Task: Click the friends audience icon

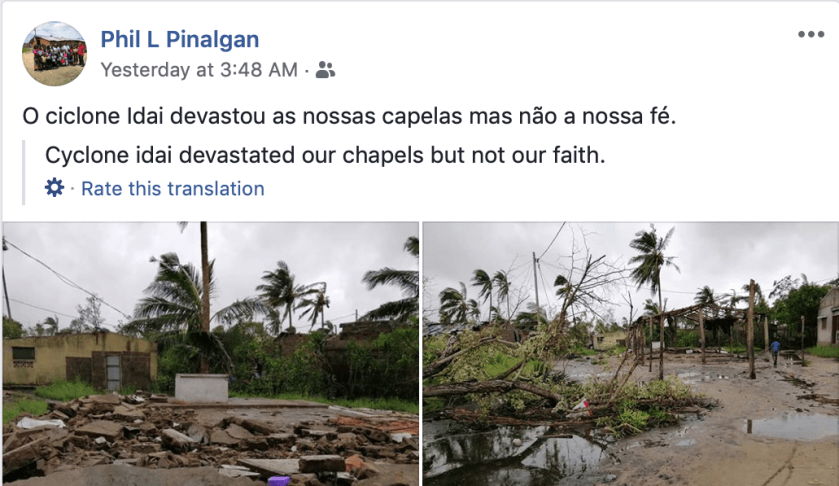Action: click(325, 70)
